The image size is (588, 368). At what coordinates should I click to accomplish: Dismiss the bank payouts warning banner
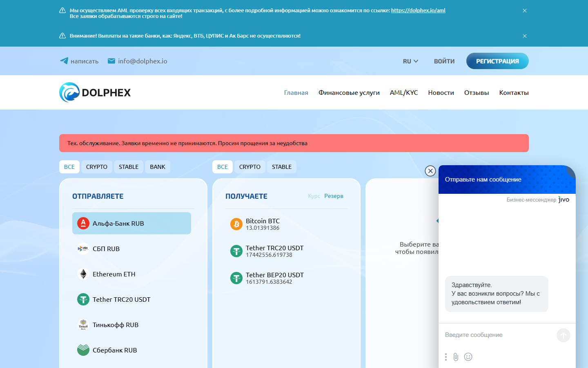point(525,36)
